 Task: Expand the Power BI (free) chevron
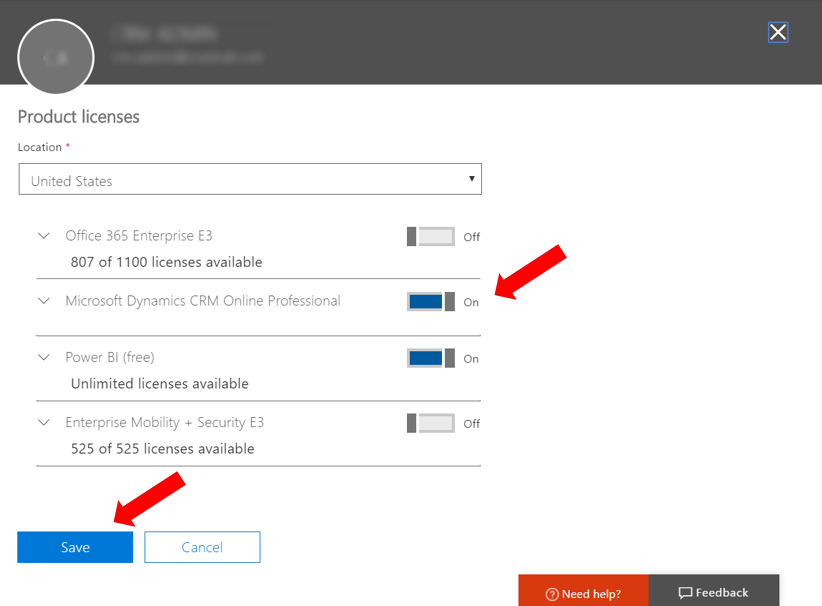click(x=43, y=357)
